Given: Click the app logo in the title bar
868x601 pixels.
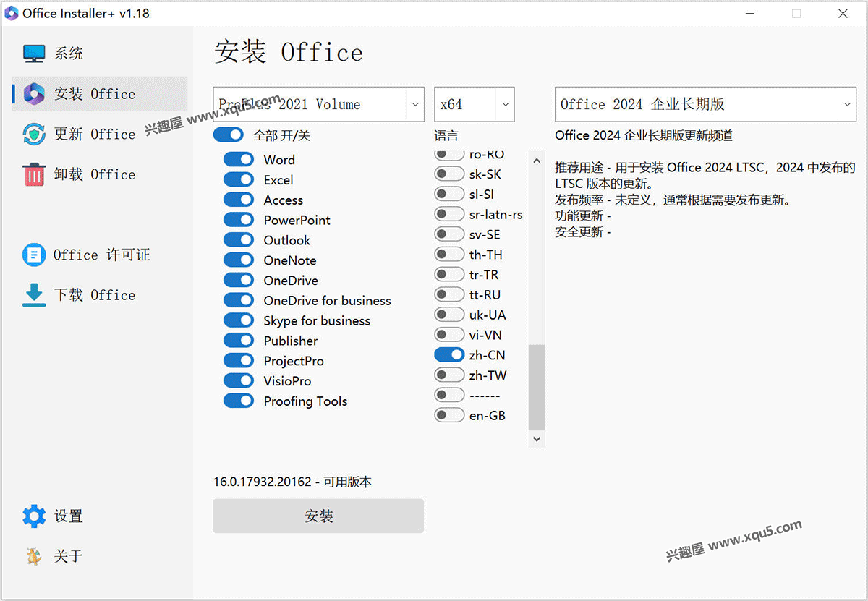Looking at the screenshot, I should click(11, 13).
